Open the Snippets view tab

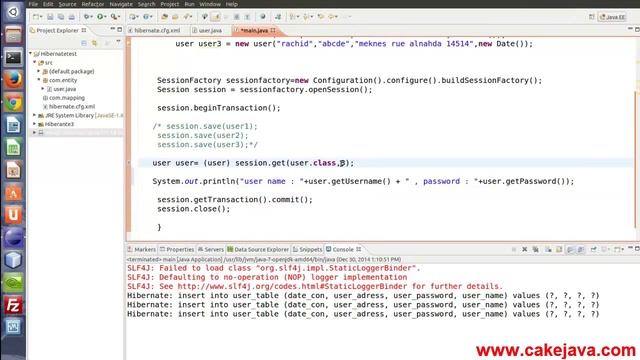[x=307, y=249]
